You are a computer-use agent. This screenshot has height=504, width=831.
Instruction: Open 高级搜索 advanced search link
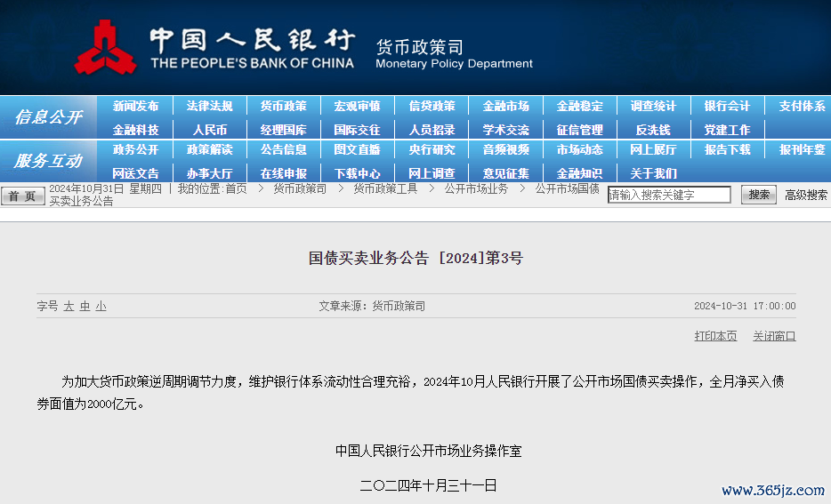tap(805, 196)
